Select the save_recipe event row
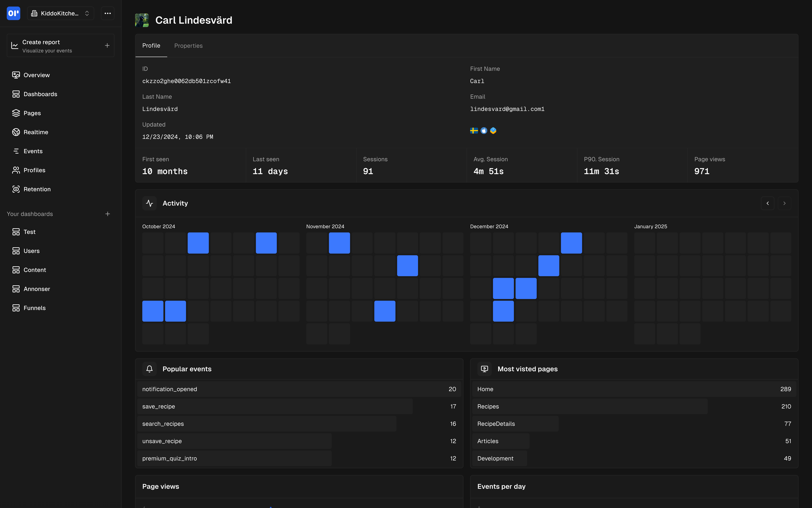Image resolution: width=812 pixels, height=508 pixels. pyautogui.click(x=299, y=407)
